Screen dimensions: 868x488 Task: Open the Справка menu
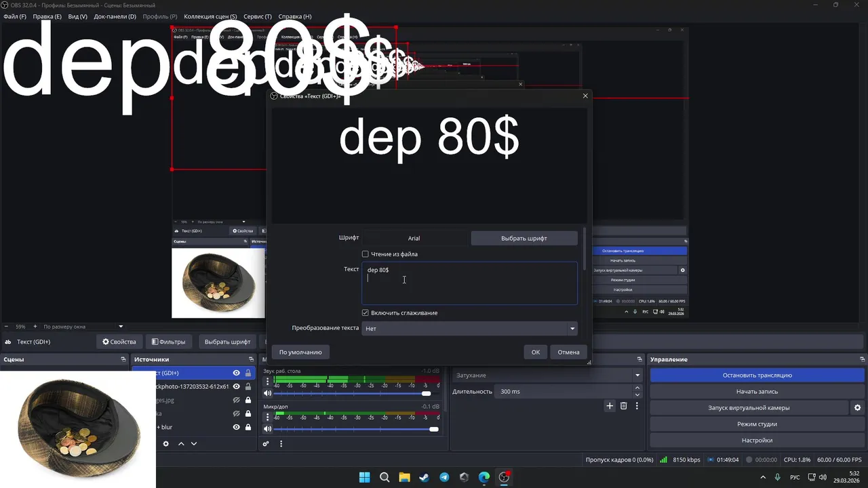coord(295,16)
